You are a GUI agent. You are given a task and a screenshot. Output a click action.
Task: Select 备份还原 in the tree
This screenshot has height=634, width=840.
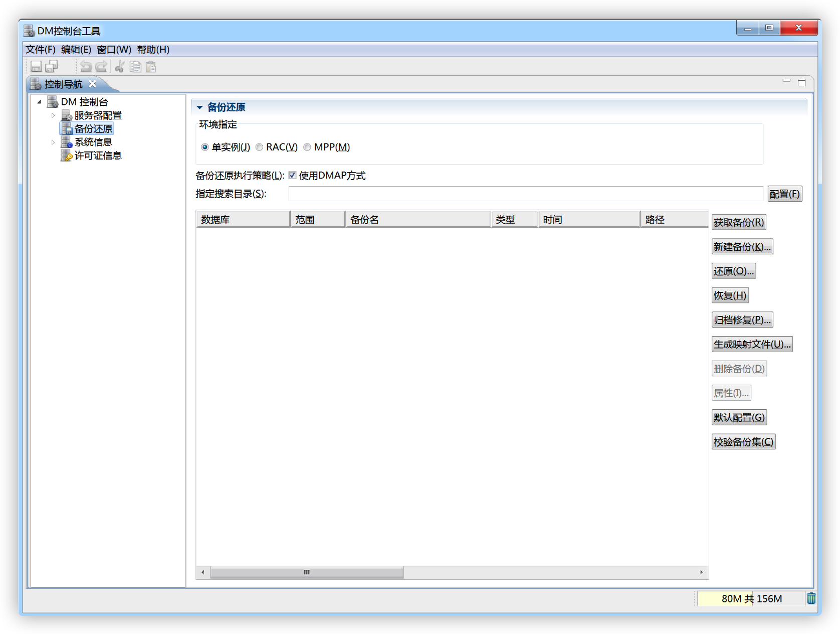[93, 129]
